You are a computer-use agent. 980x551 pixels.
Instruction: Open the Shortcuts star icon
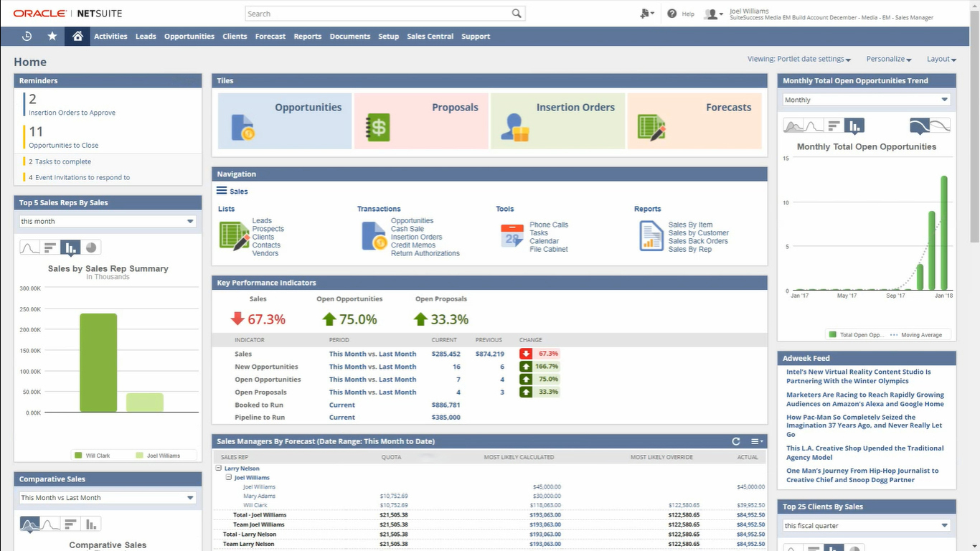pos(52,37)
